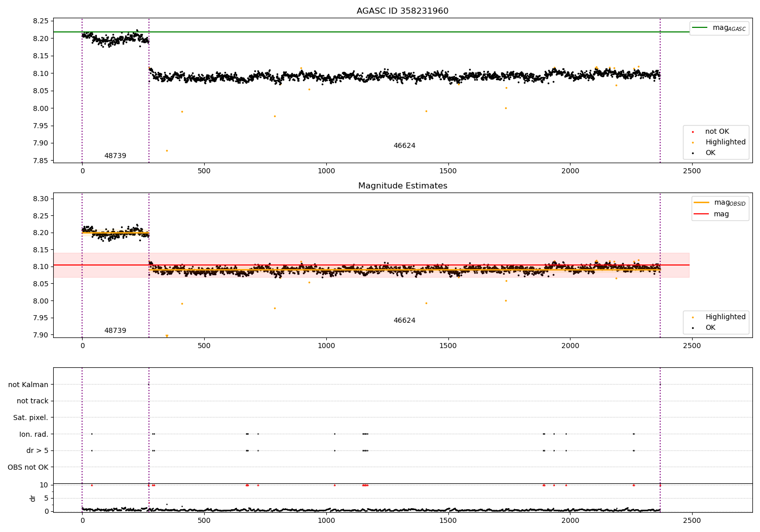Click the 'dr' y-axis label
This screenshot has width=760, height=532.
33,498
